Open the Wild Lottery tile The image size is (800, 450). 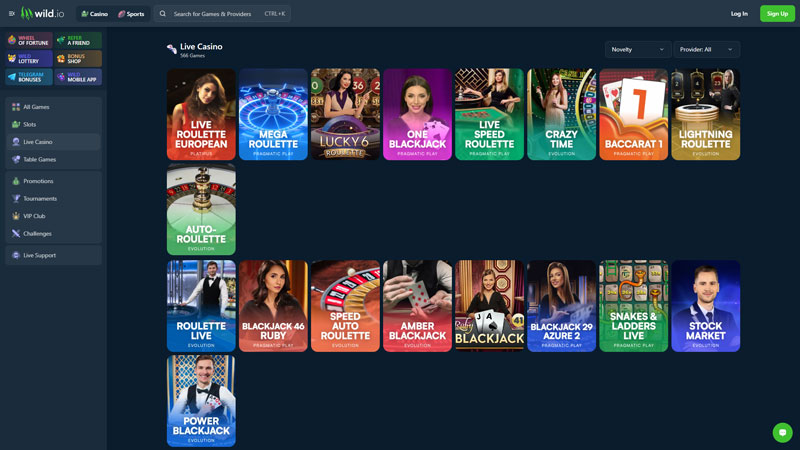point(28,59)
